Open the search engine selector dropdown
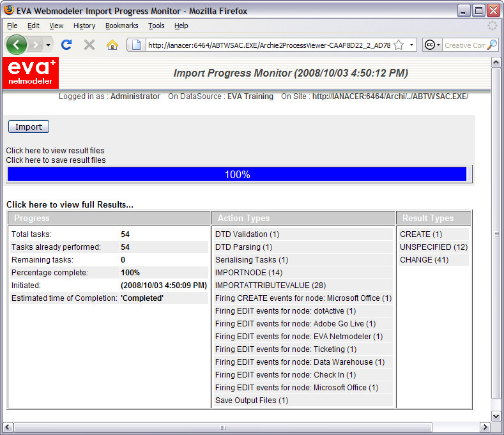504x435 pixels. (439, 45)
